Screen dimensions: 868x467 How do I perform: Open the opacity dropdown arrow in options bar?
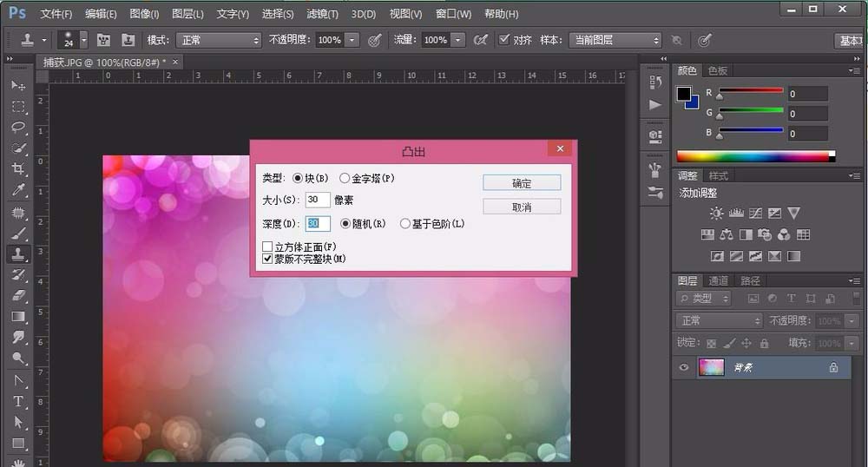click(352, 40)
